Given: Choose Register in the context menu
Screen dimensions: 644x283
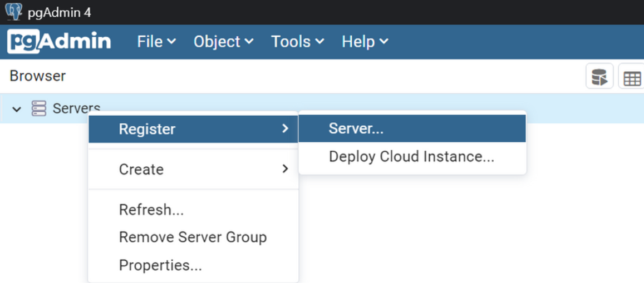Looking at the screenshot, I should [x=194, y=129].
